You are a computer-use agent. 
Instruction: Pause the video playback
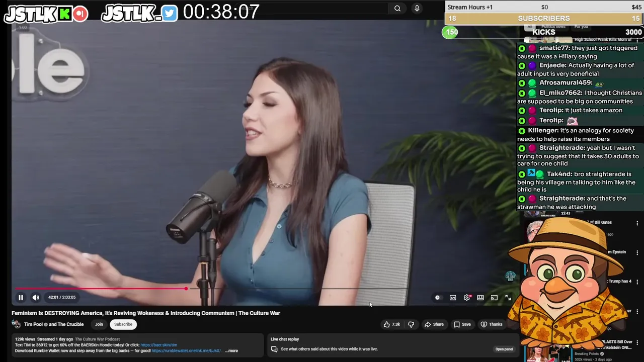(x=21, y=297)
